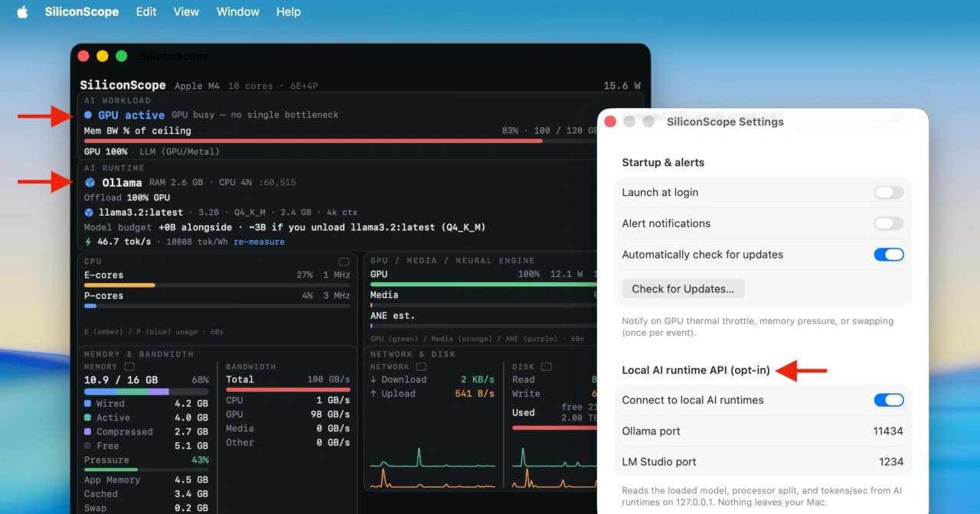
Task: Click the '2 KB/s' download value
Action: point(477,379)
